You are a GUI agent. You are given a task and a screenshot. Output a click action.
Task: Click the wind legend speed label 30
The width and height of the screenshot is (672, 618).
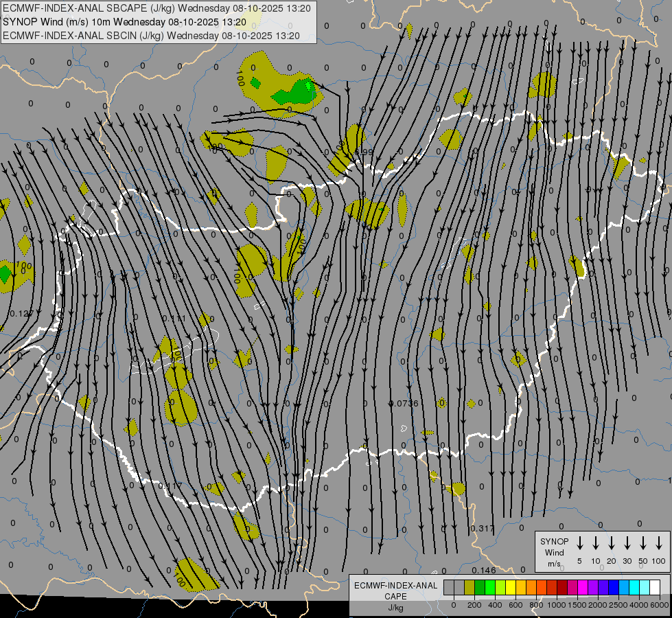click(627, 561)
